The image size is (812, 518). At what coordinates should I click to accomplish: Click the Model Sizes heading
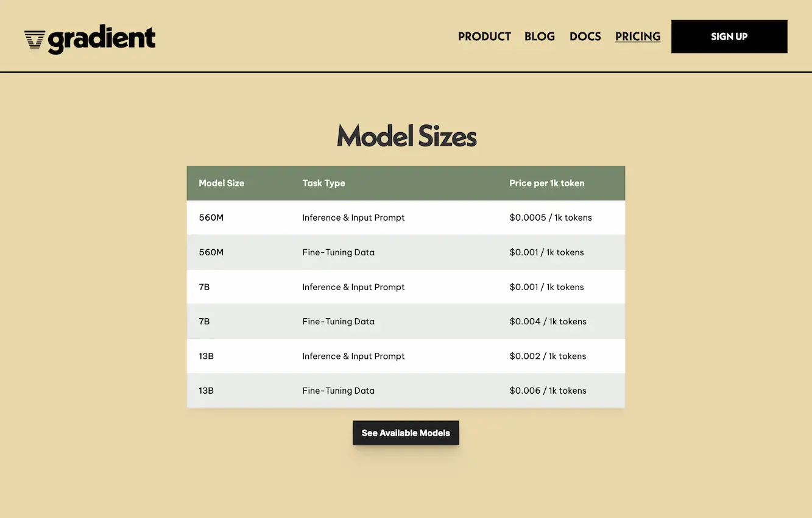(x=406, y=136)
